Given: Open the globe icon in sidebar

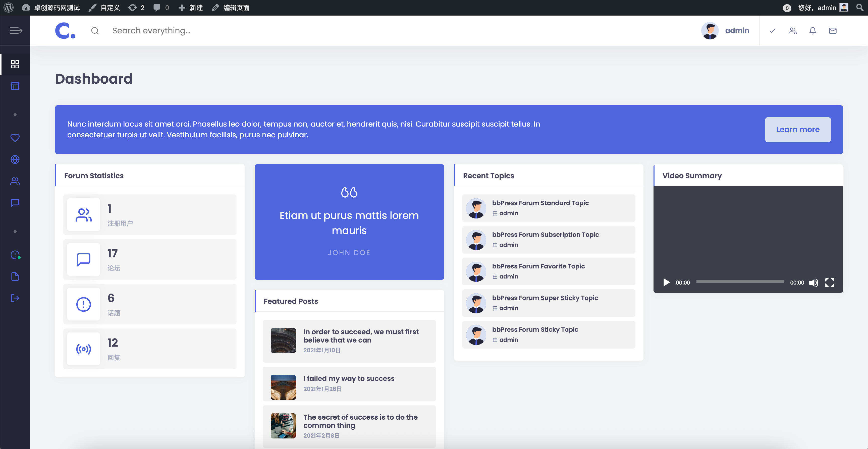Looking at the screenshot, I should pyautogui.click(x=15, y=159).
